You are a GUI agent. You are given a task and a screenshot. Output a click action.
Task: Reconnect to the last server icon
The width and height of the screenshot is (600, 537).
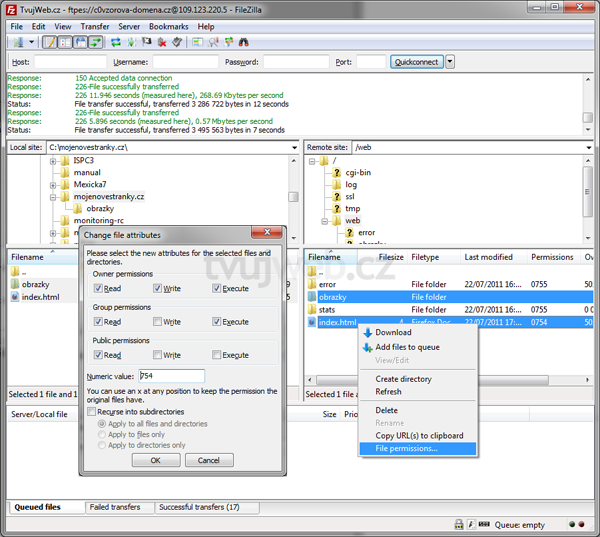177,42
